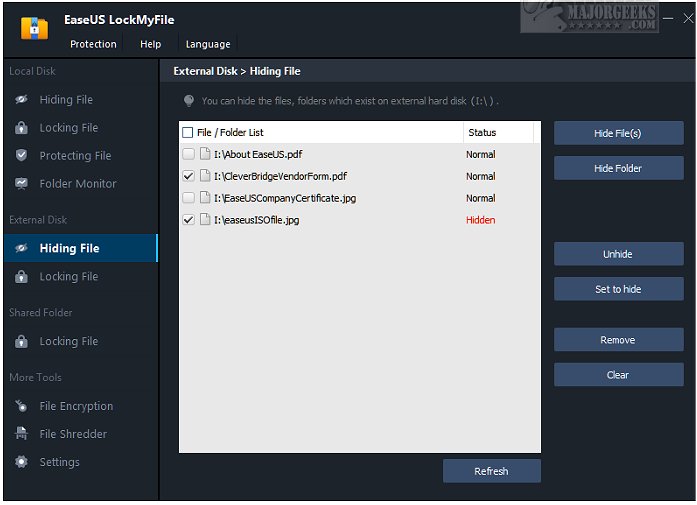
Task: Uncheck the easeusISOfile.jpg checkbox
Action: click(188, 220)
